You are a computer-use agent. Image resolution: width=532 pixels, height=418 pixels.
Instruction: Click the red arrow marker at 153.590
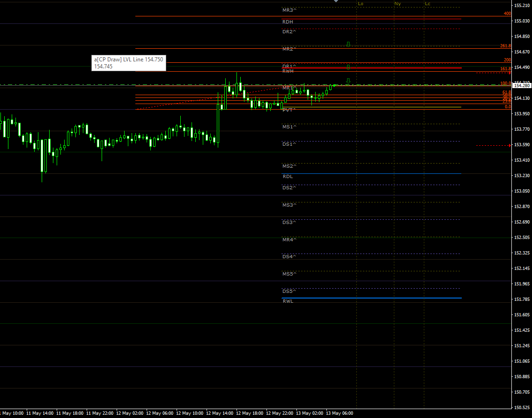pos(510,145)
